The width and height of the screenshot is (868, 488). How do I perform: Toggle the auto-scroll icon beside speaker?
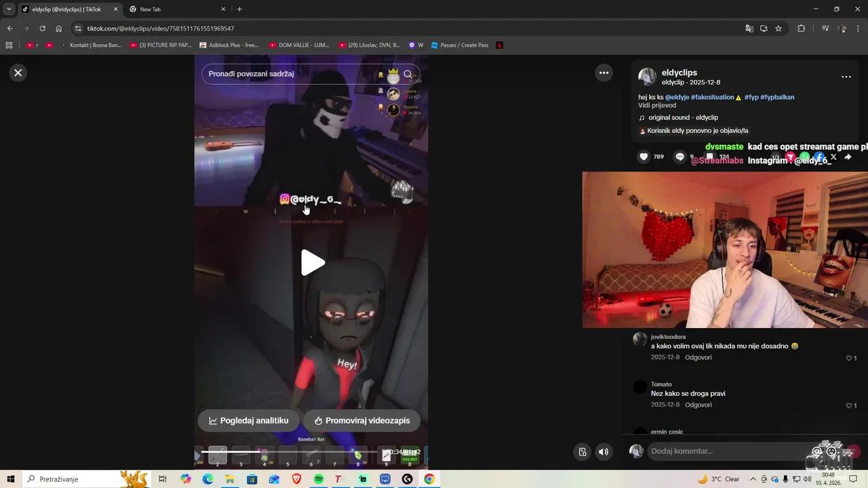click(583, 452)
